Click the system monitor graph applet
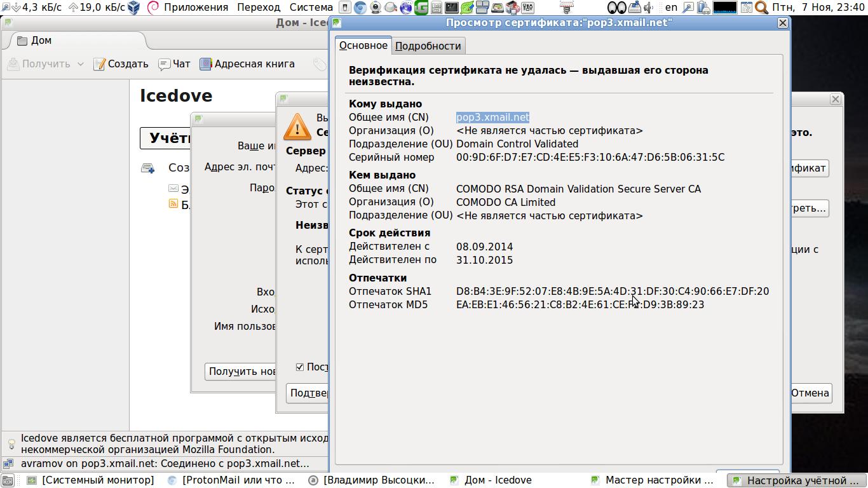 click(x=725, y=8)
